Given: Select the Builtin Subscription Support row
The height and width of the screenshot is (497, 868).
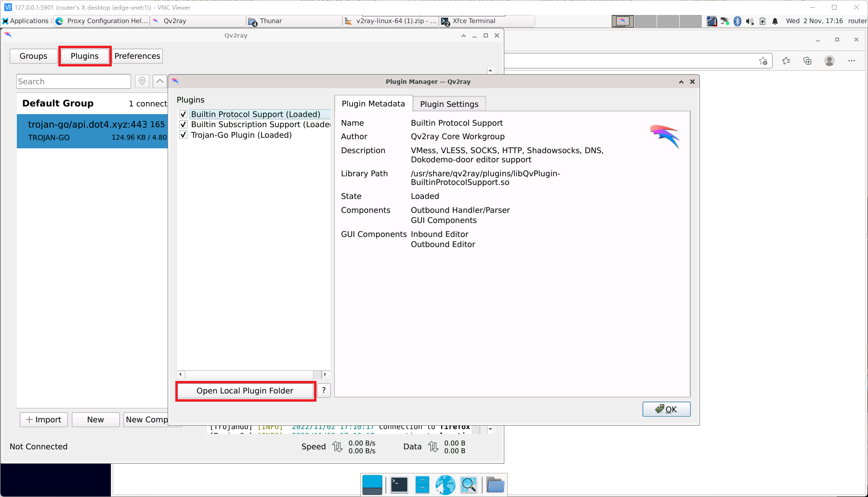Looking at the screenshot, I should coord(260,124).
